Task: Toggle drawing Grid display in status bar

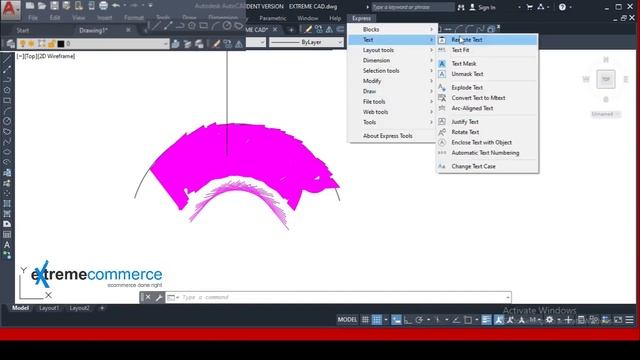Action: coord(365,320)
